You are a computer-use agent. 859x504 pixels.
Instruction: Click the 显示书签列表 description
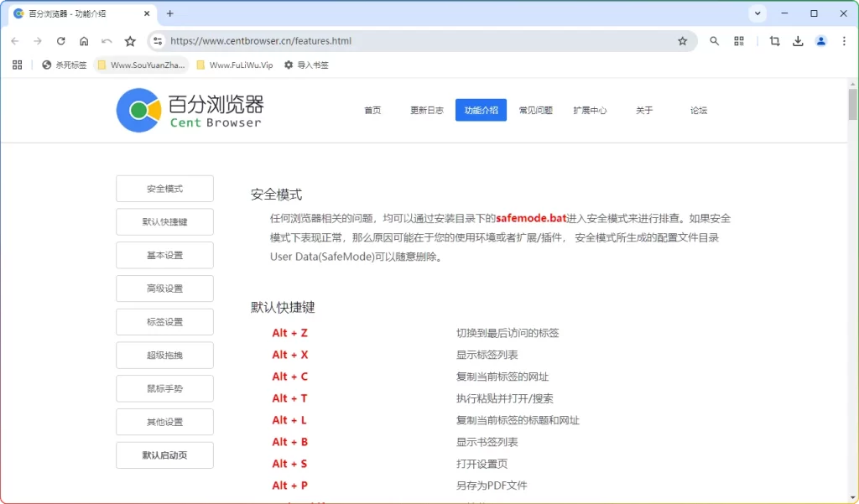(x=487, y=442)
